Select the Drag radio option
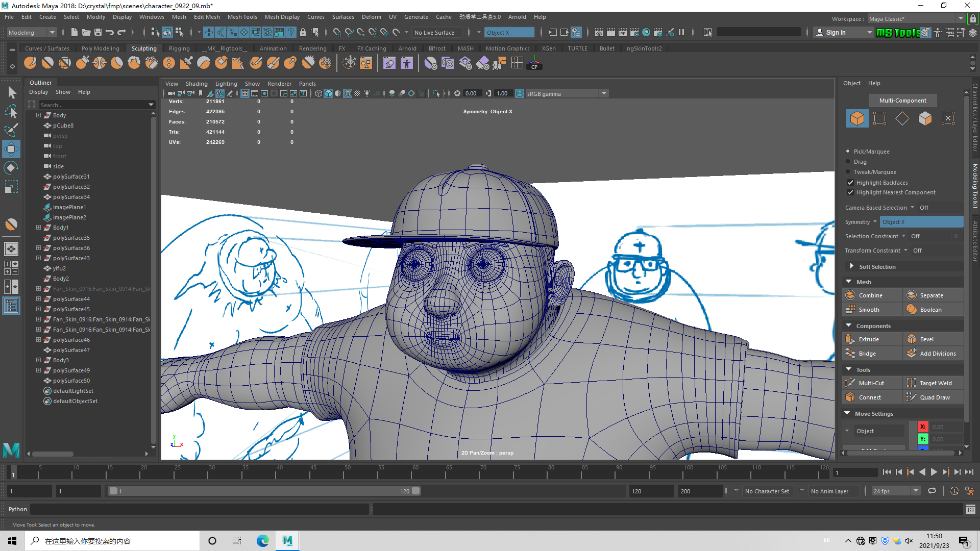The width and height of the screenshot is (980, 551). tap(848, 162)
